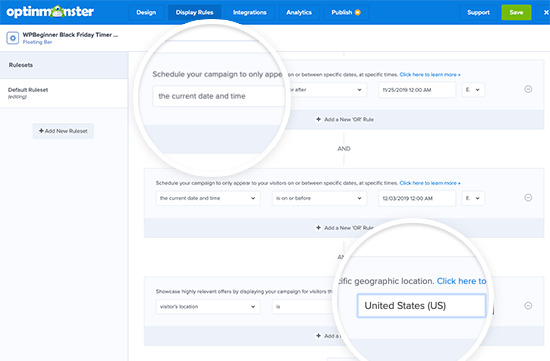The height and width of the screenshot is (361, 550).
Task: Open the visitor's location dropdown
Action: (x=208, y=307)
